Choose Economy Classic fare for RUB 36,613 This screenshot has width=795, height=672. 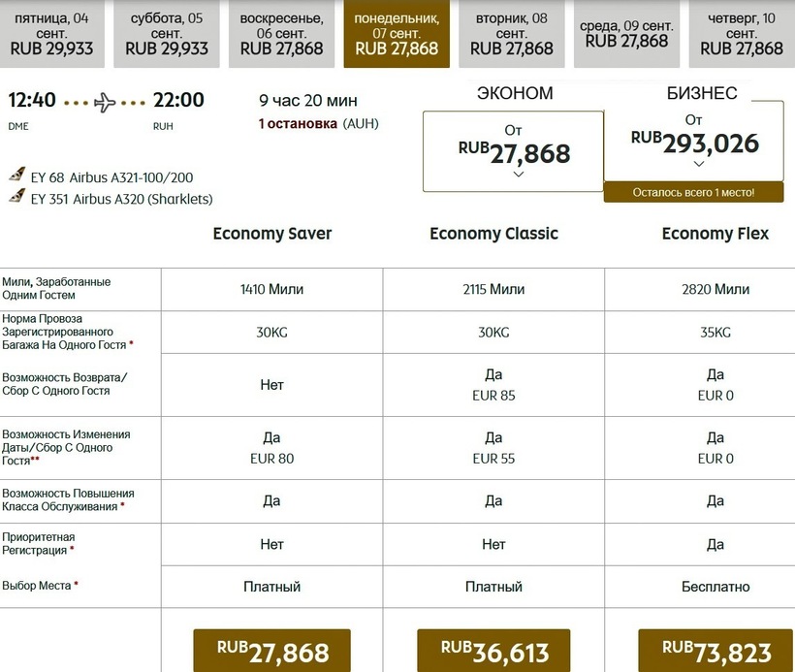coord(493,652)
